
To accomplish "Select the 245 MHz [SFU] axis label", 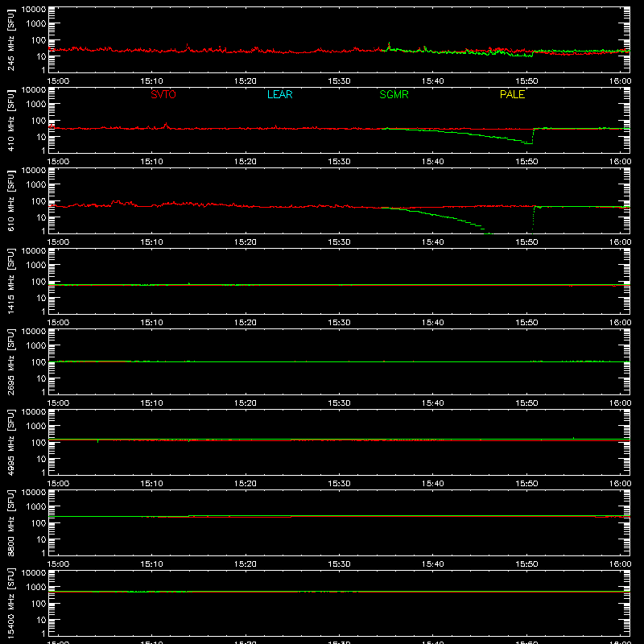I will pyautogui.click(x=10, y=39).
